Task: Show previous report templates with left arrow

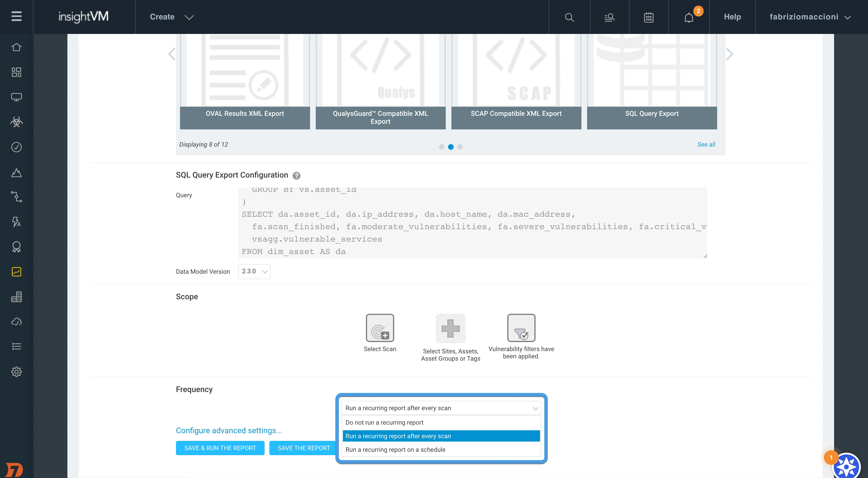Action: point(172,54)
